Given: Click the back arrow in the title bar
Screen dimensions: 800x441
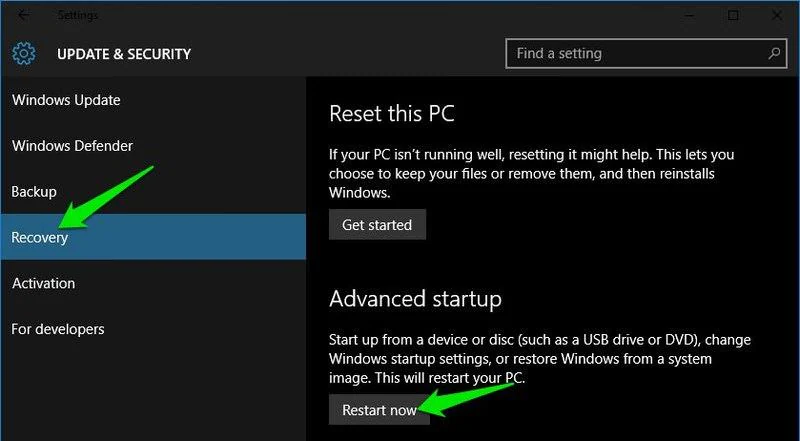Looking at the screenshot, I should [x=23, y=15].
